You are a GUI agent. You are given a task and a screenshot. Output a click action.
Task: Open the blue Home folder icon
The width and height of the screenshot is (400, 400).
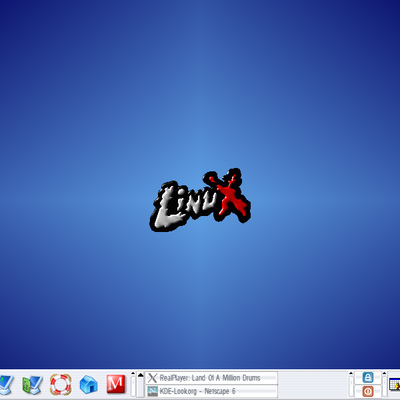click(x=89, y=384)
